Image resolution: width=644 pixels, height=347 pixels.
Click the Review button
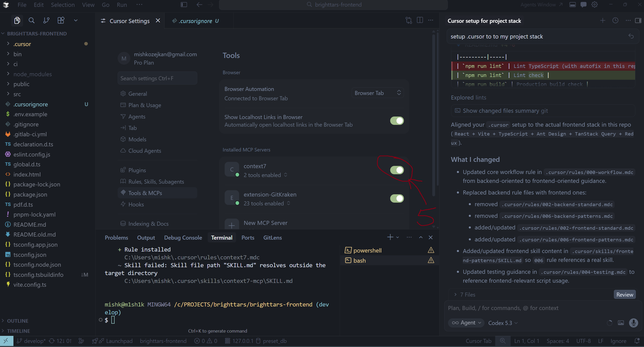pos(625,295)
